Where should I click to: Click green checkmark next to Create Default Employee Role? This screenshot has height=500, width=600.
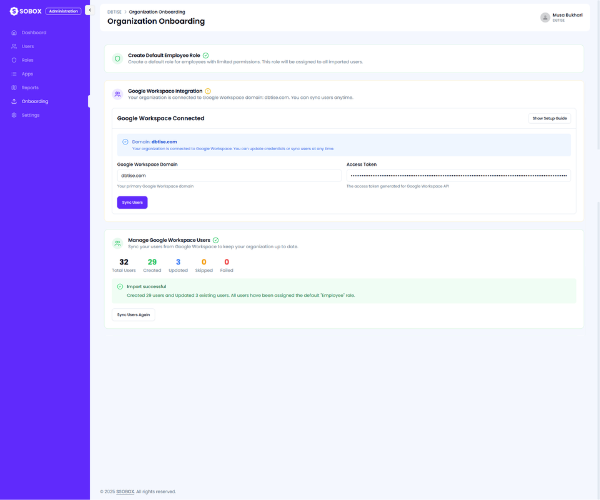[206, 55]
